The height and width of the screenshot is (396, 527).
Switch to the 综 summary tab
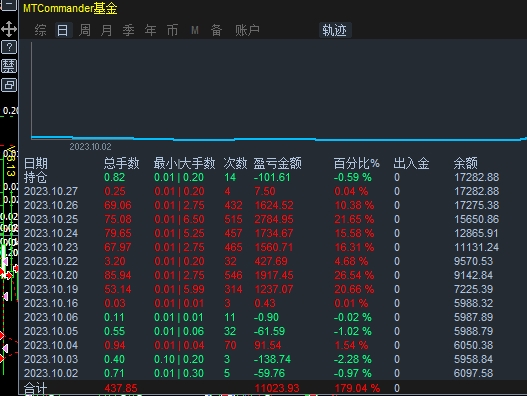[x=40, y=30]
